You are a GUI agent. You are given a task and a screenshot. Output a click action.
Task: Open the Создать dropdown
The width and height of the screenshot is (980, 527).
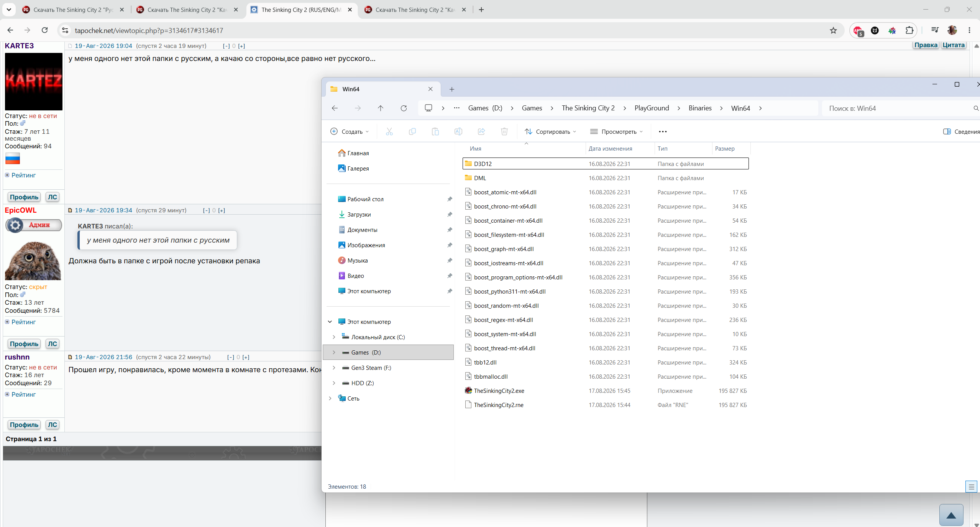point(350,131)
